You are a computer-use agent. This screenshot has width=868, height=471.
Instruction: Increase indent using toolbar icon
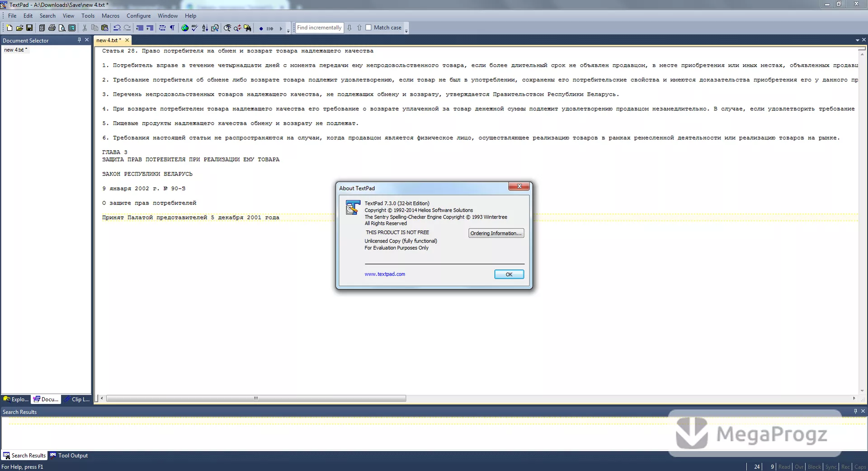(150, 28)
